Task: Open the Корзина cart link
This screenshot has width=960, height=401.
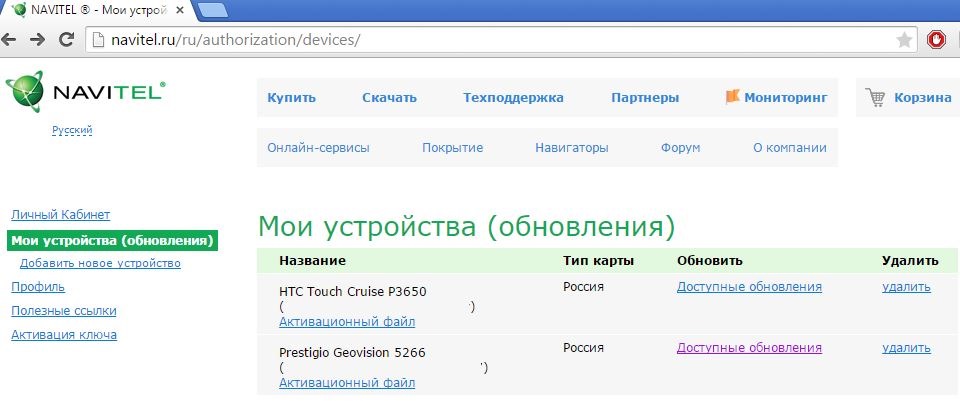Action: (923, 97)
